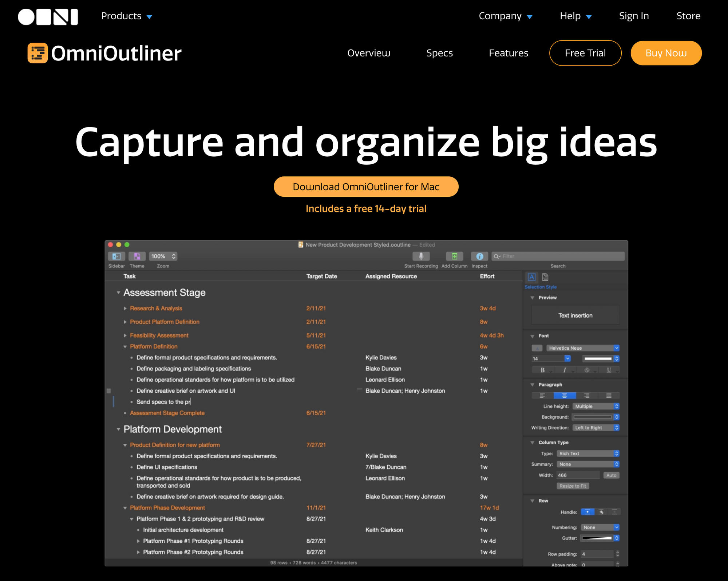Click the search magnifier icon in Filter
Image resolution: width=728 pixels, height=581 pixels.
pyautogui.click(x=497, y=256)
